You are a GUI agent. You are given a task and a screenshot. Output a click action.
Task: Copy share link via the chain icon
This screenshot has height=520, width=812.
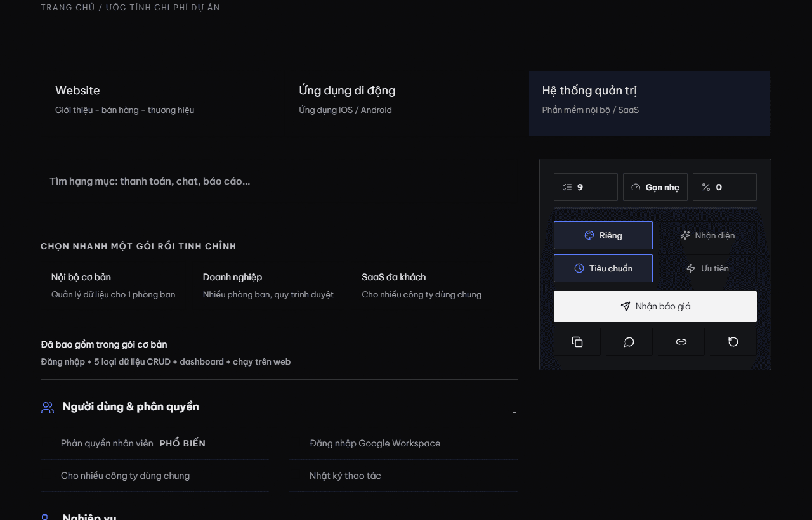coord(681,342)
